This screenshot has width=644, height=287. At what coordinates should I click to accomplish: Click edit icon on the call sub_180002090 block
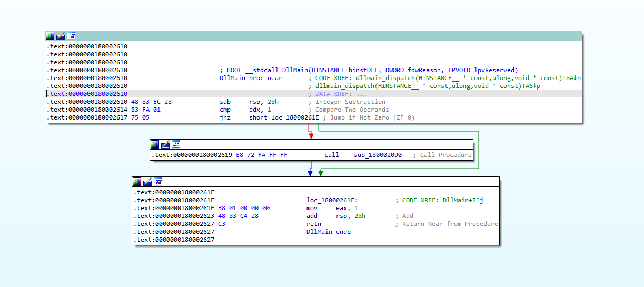point(165,144)
